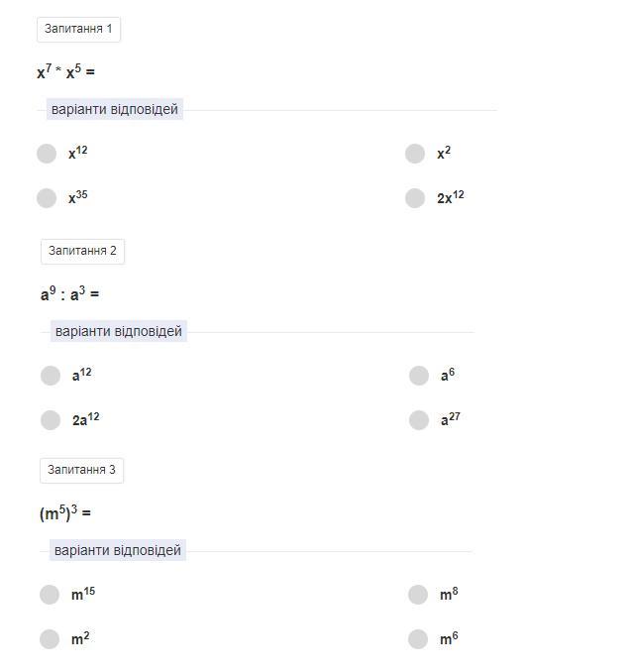Image resolution: width=632 pixels, height=672 pixels.
Task: Choose a²⁷ radio option
Action: click(x=419, y=420)
